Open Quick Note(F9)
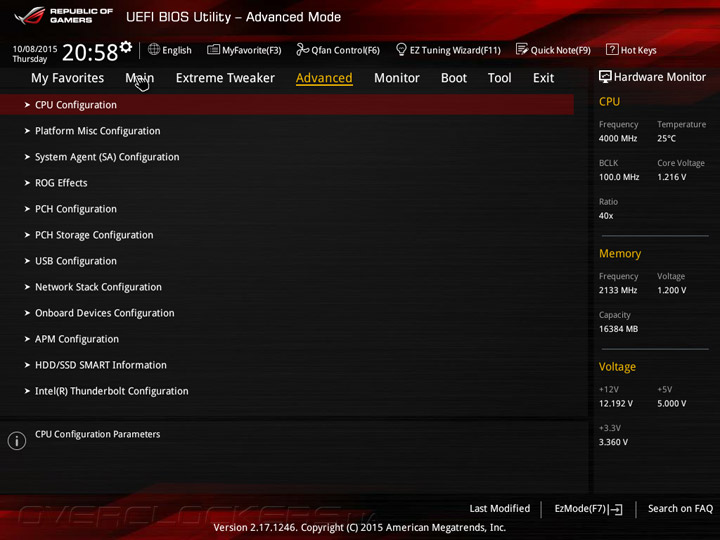Screen dimensions: 720x540 (x=561, y=50)
